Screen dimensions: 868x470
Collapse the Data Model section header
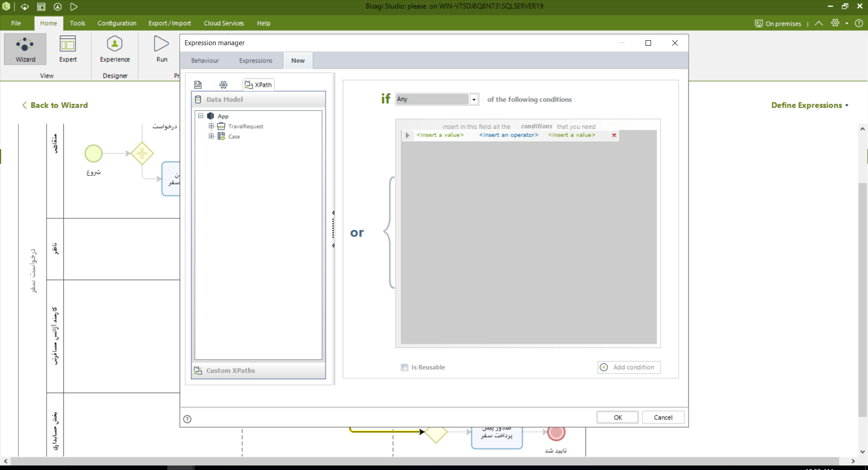[258, 99]
